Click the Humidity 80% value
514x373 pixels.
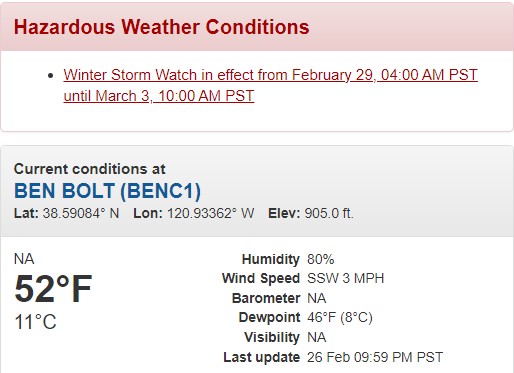[x=321, y=259]
